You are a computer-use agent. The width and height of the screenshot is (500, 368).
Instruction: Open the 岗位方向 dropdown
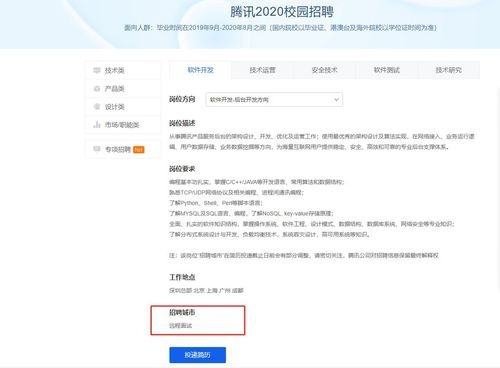tap(274, 100)
